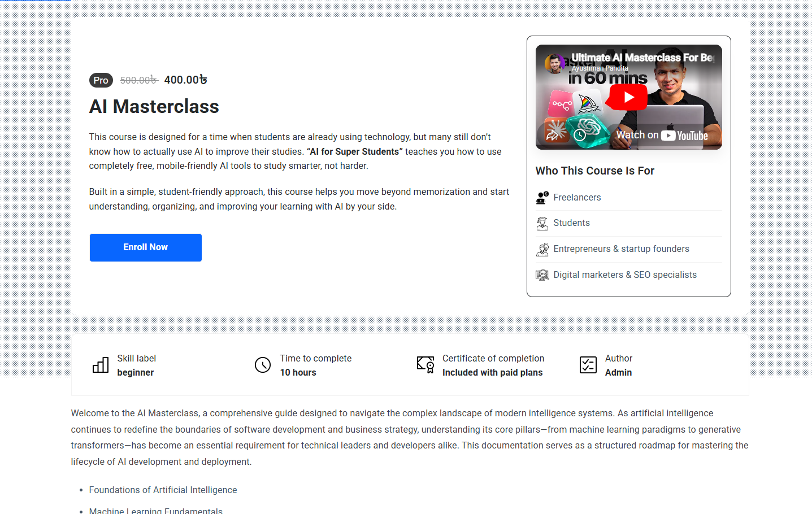The width and height of the screenshot is (812, 514).
Task: Click the 'Who This Course Is For' heading
Action: pyautogui.click(x=595, y=171)
